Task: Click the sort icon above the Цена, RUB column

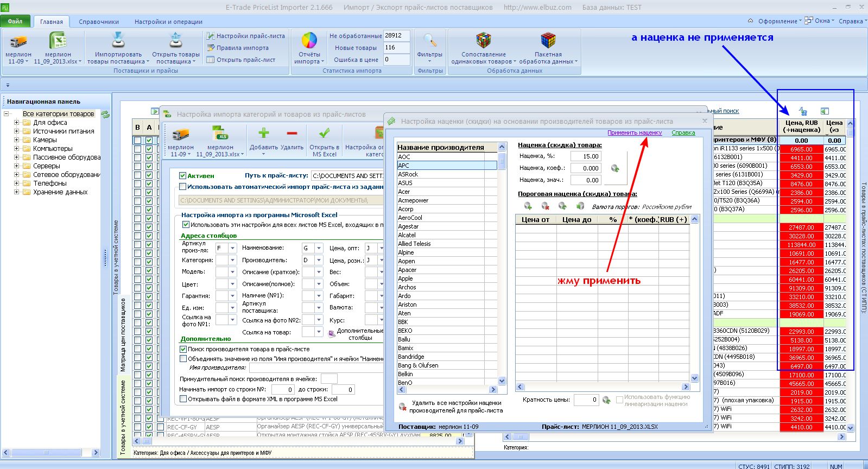Action: pos(803,111)
